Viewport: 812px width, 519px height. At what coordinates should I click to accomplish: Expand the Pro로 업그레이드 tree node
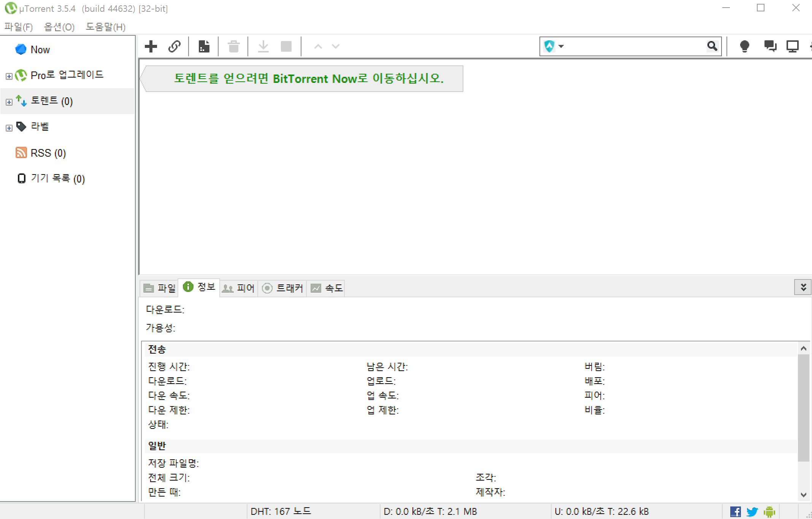(x=9, y=76)
